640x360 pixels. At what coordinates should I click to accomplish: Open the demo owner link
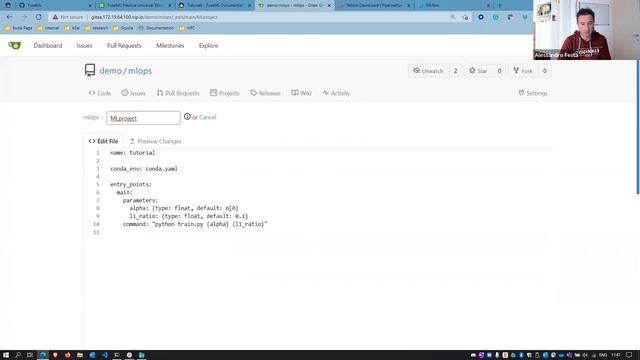click(x=110, y=71)
